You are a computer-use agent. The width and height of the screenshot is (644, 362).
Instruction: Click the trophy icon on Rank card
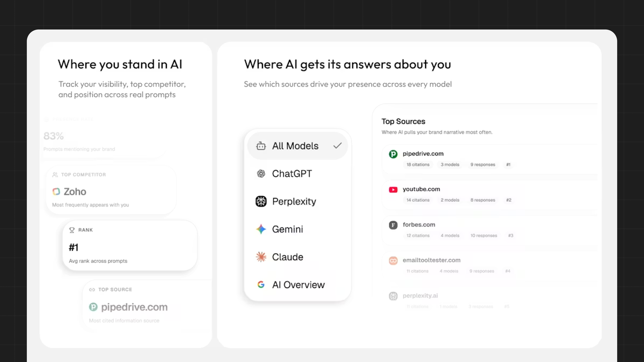pos(72,230)
